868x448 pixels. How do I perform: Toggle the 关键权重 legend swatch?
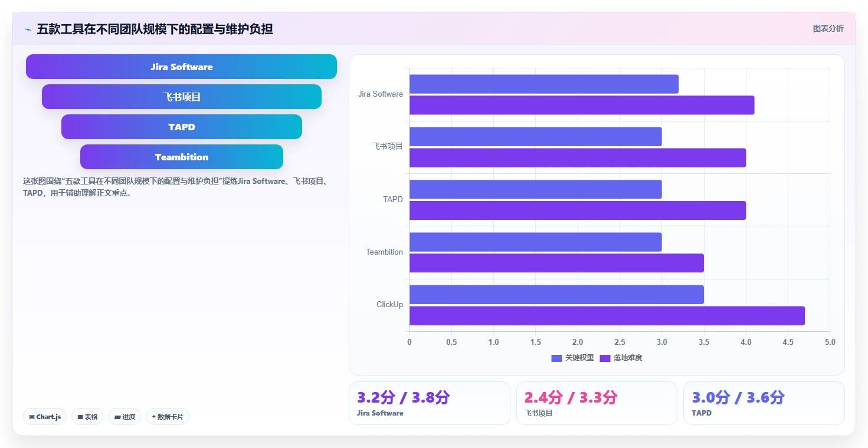coord(556,358)
